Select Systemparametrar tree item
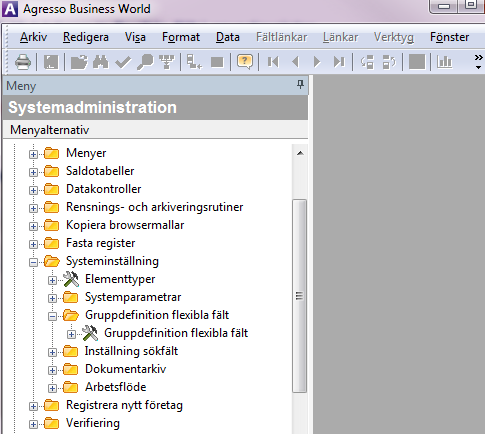485x434 pixels. tap(133, 297)
